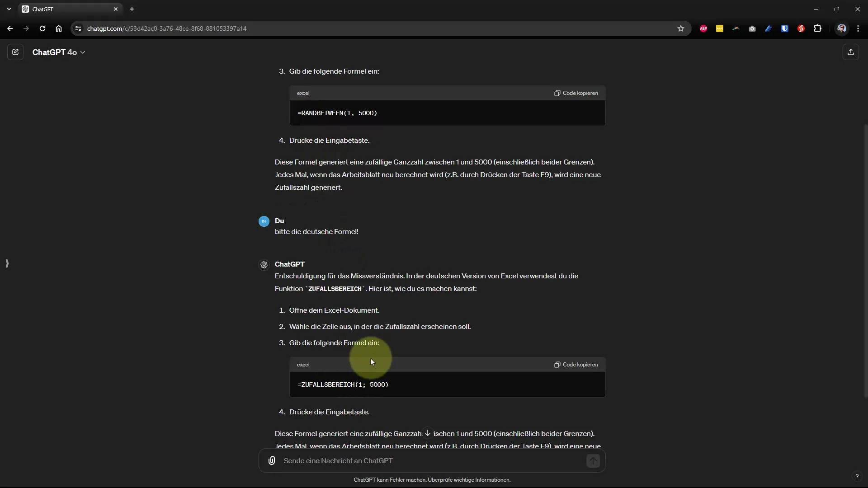Screen dimensions: 868x488
Task: Open the browser profile avatar
Action: pos(842,28)
